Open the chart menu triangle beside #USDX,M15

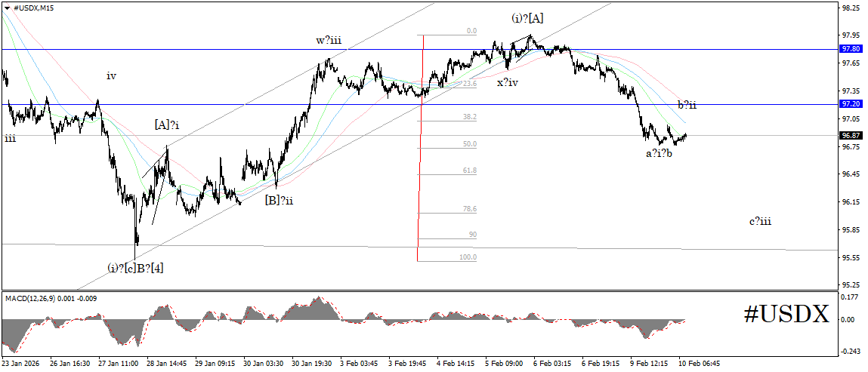tap(7, 8)
